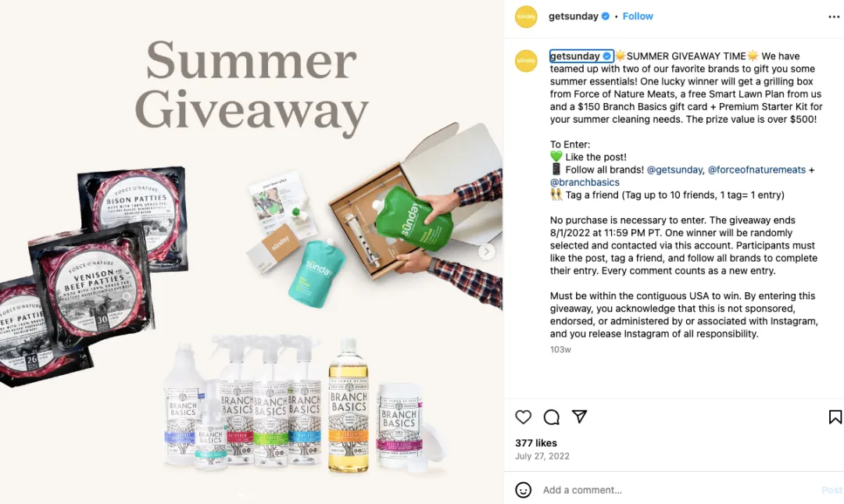Follow the getsunday account
This screenshot has width=844, height=504.
pos(638,16)
